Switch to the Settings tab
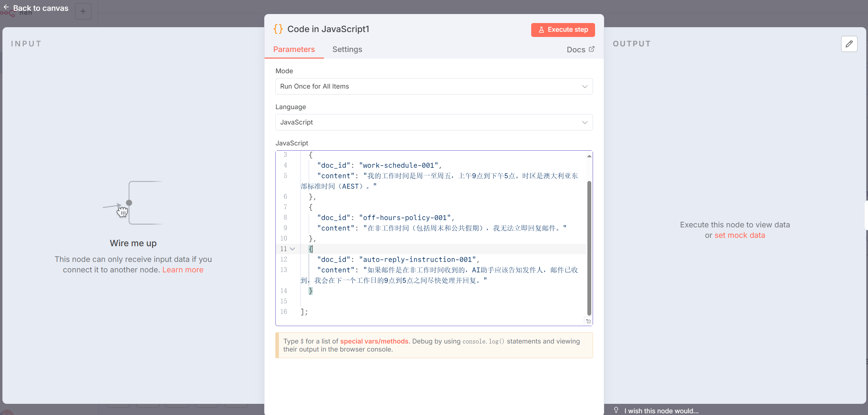868x415 pixels. [347, 49]
